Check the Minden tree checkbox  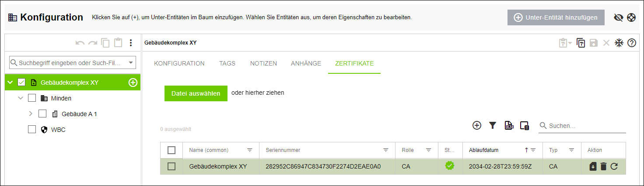[32, 98]
